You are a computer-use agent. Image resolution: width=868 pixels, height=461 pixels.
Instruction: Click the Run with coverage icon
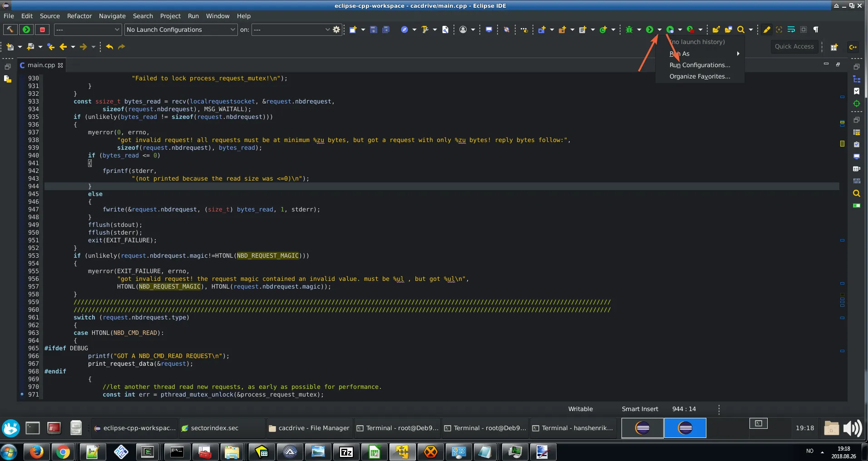tap(670, 29)
